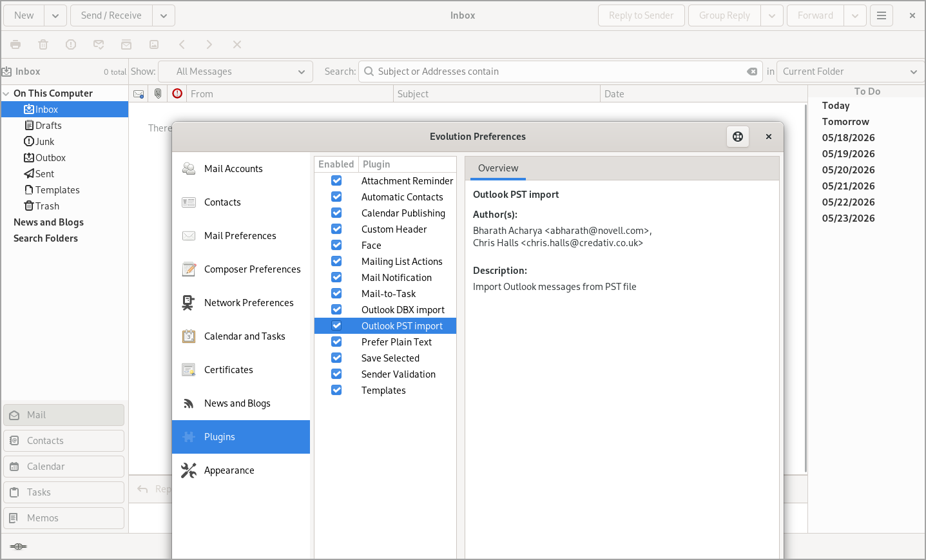Disable the Face plugin checkbox
The width and height of the screenshot is (926, 560).
tap(336, 245)
